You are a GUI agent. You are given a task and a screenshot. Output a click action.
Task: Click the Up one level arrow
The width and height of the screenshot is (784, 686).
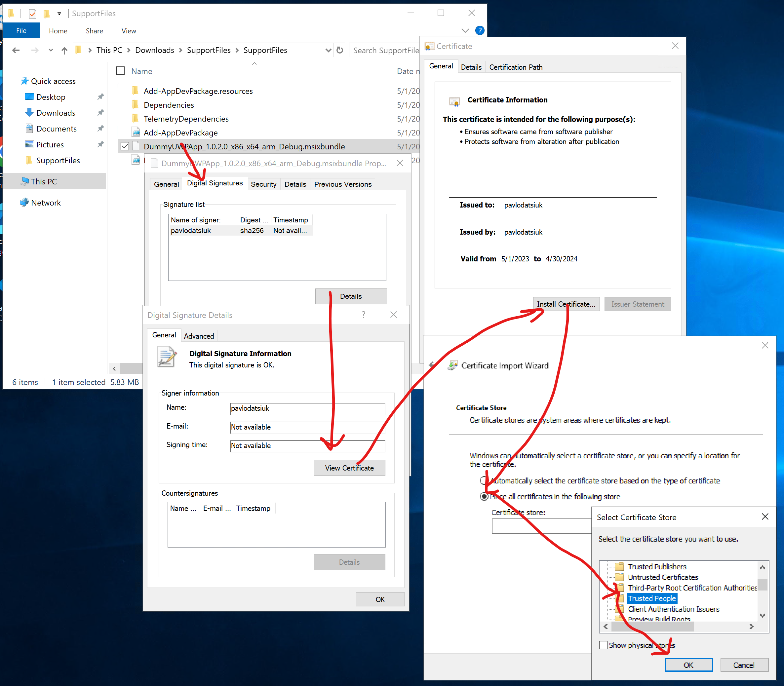click(64, 51)
